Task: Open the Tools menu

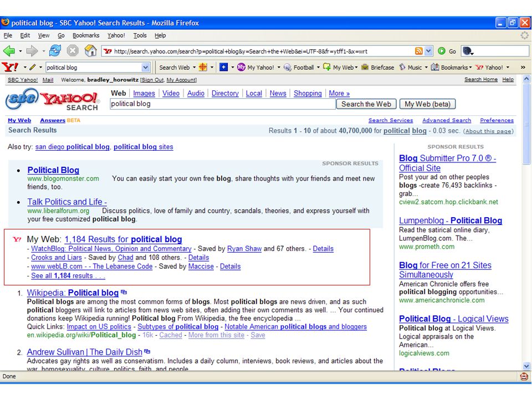Action: [140, 35]
